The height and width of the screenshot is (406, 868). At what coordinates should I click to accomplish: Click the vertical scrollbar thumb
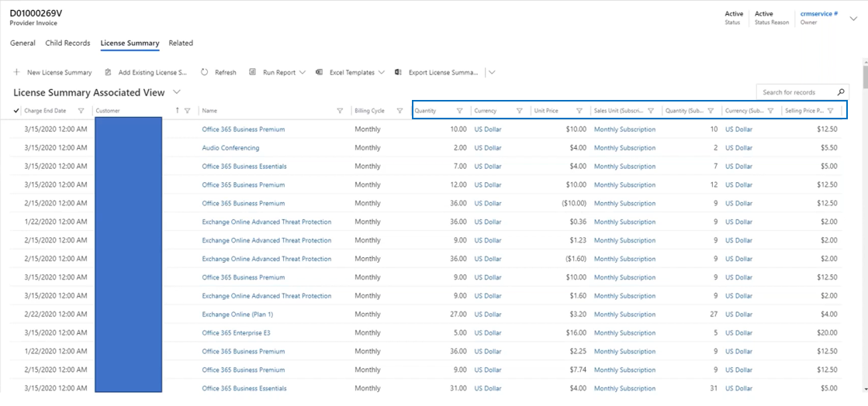coord(865,77)
